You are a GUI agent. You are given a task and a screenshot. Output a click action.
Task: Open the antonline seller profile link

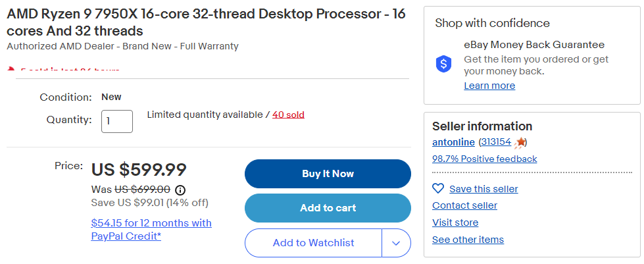[454, 142]
